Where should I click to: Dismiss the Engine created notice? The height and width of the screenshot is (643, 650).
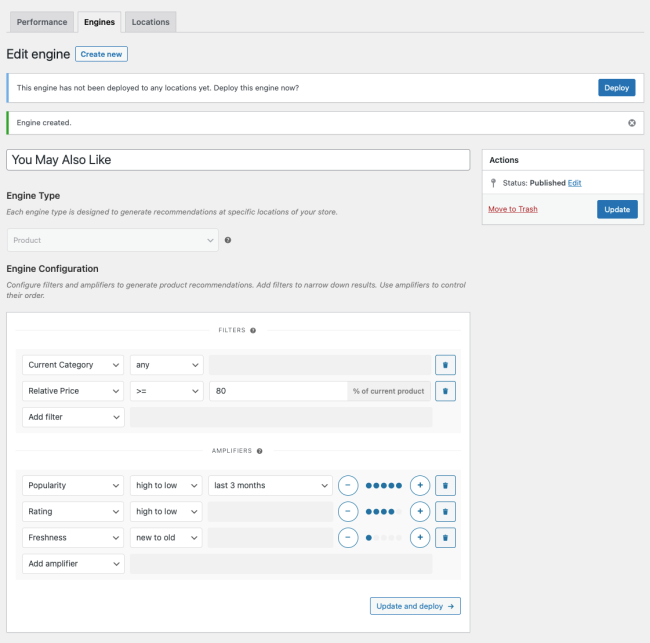point(632,123)
